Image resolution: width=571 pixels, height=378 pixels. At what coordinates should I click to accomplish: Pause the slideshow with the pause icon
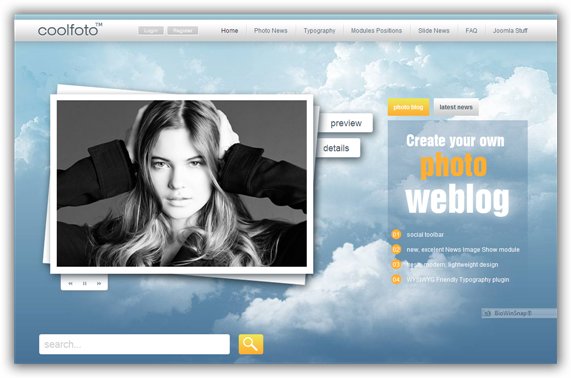point(84,283)
